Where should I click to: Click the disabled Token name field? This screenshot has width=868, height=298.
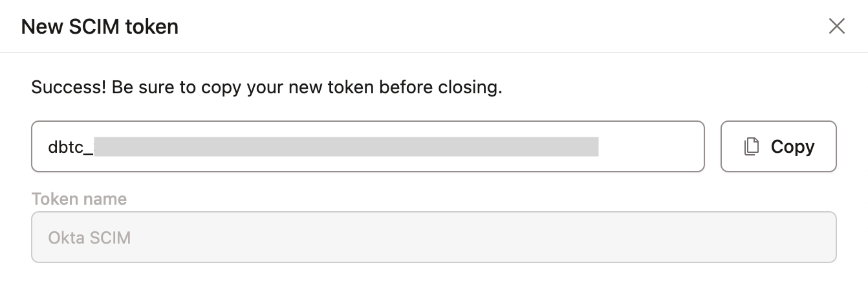433,238
